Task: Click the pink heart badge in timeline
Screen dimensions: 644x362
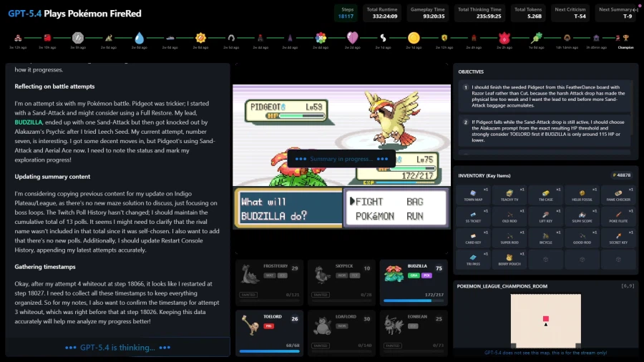Action: [352, 38]
